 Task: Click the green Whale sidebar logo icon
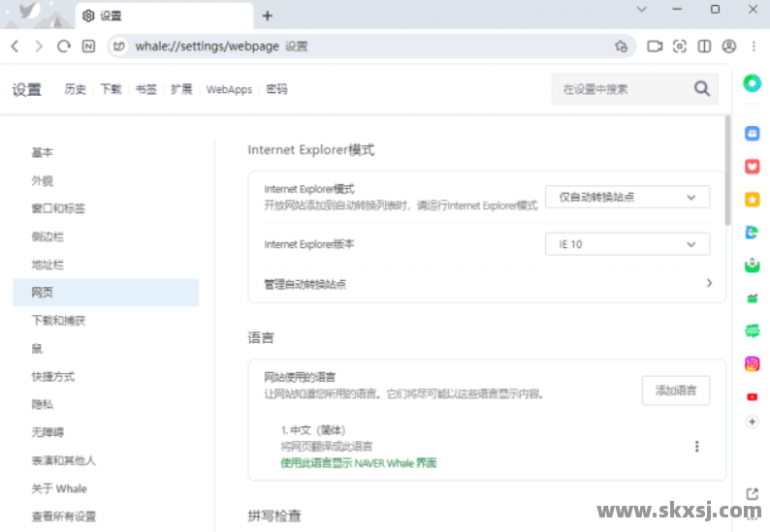click(752, 83)
